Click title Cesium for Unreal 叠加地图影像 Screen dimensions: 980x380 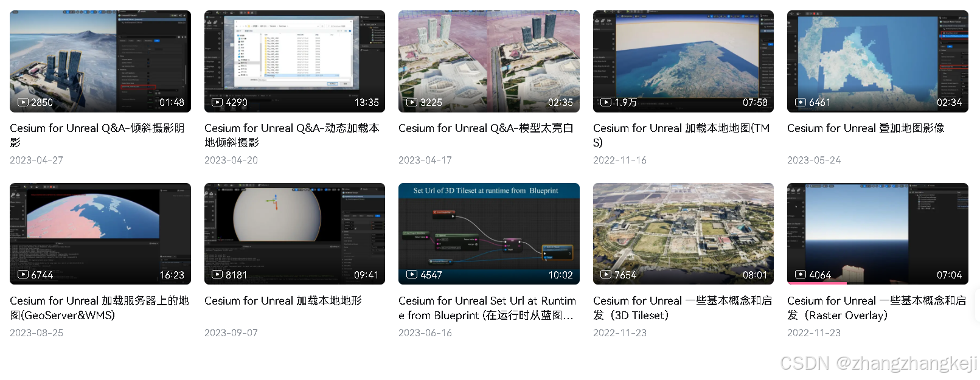(866, 128)
